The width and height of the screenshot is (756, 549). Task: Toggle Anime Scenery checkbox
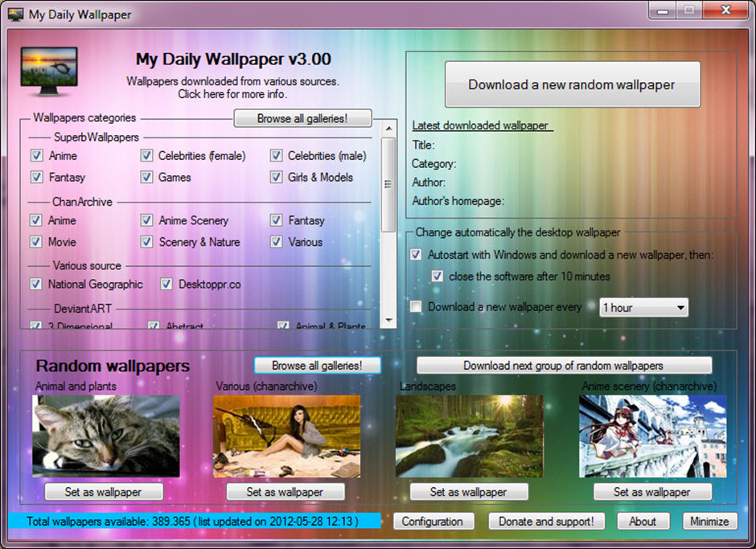click(x=146, y=220)
